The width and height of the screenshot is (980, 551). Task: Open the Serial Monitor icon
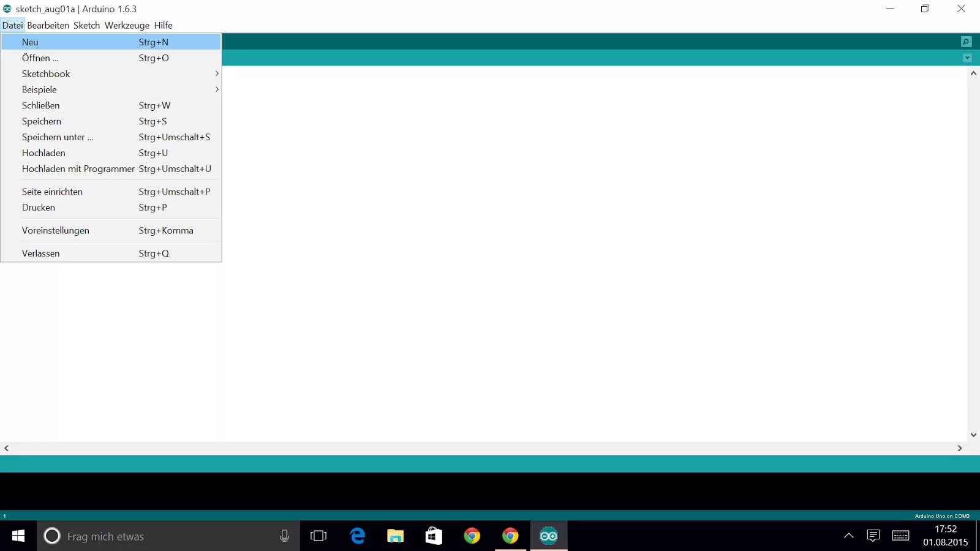966,42
